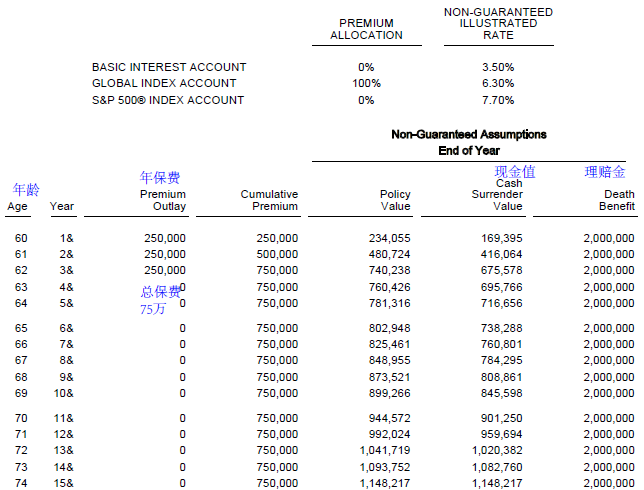Click cash surrender value 169,395 in year 1
Image resolution: width=644 pixels, height=490 pixels.
[x=501, y=238]
